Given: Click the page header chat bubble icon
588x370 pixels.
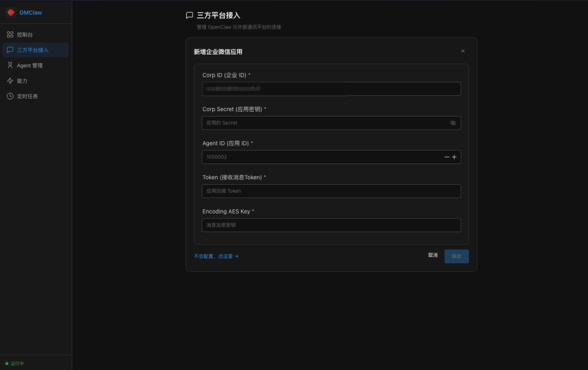Looking at the screenshot, I should [189, 15].
